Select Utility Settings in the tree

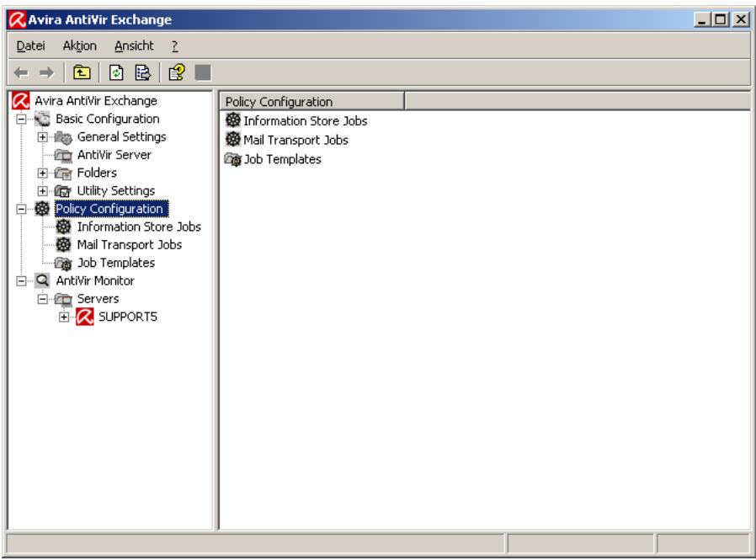click(116, 191)
